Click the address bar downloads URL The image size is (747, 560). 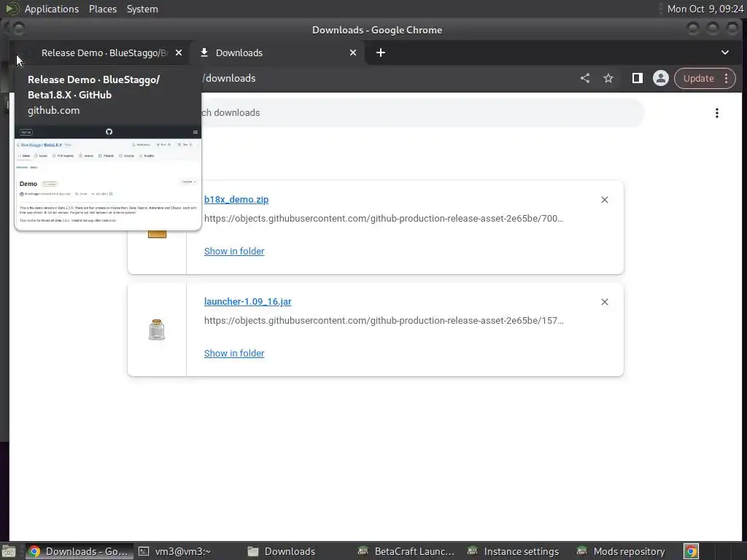click(x=230, y=79)
